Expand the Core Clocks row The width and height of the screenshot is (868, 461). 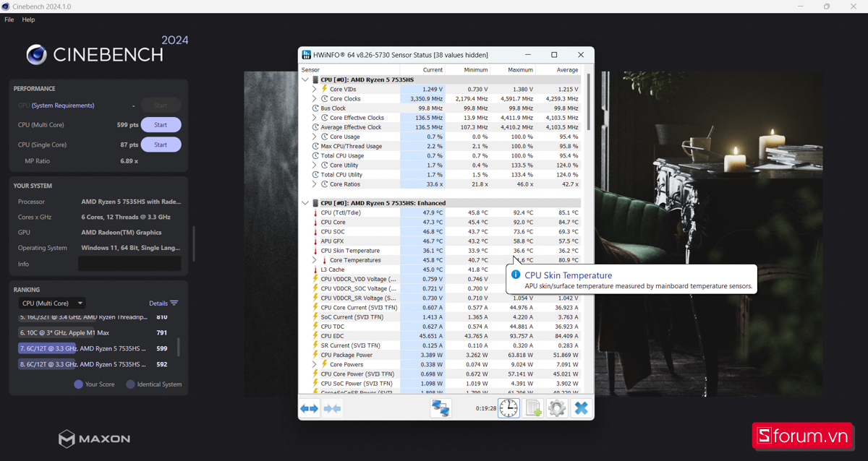coord(315,99)
